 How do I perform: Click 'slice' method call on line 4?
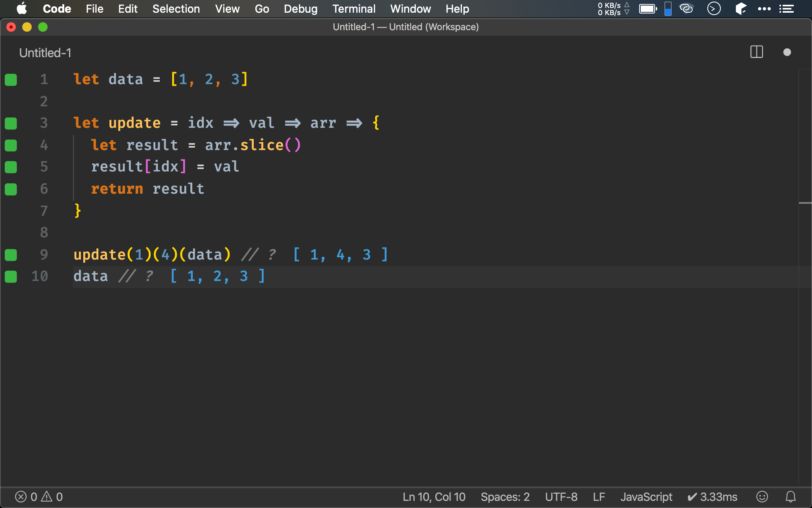(262, 145)
